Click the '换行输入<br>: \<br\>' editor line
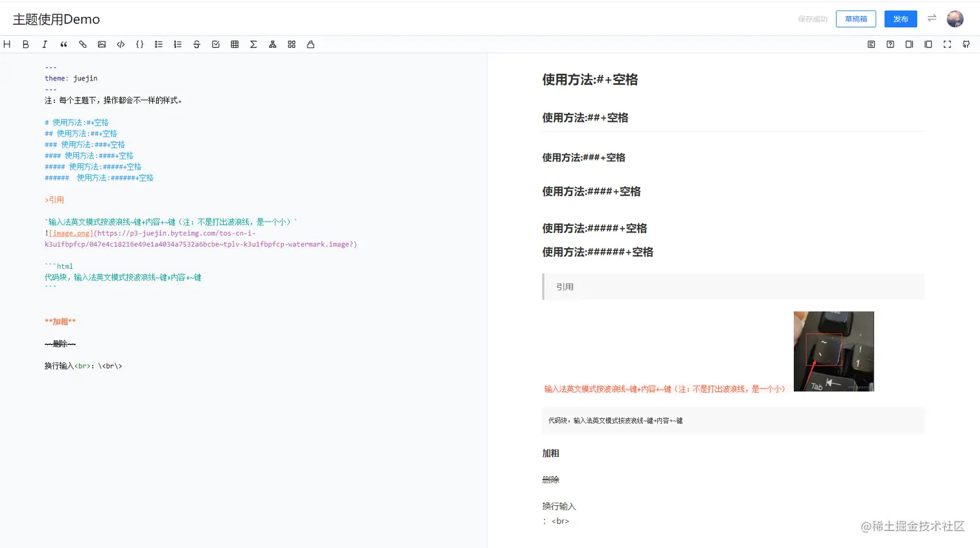The width and height of the screenshot is (980, 548). click(x=84, y=366)
